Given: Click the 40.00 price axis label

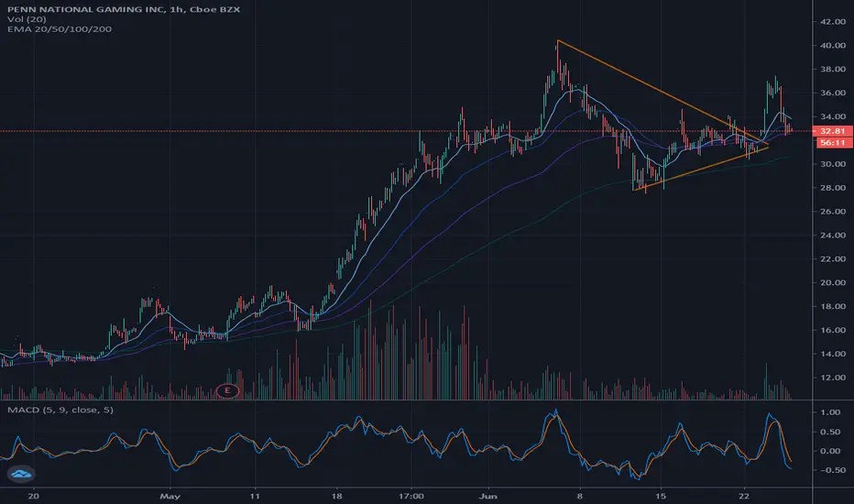Looking at the screenshot, I should [x=833, y=45].
